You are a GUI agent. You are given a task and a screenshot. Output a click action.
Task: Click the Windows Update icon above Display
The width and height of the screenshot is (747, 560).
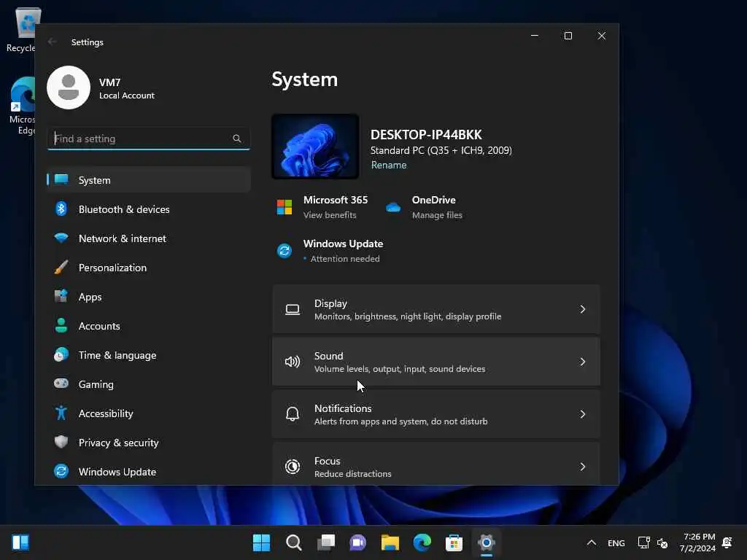[285, 251]
